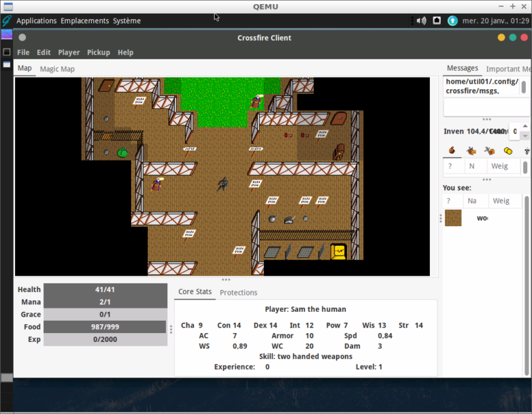Click the volume speaker icon in system tray

point(421,20)
